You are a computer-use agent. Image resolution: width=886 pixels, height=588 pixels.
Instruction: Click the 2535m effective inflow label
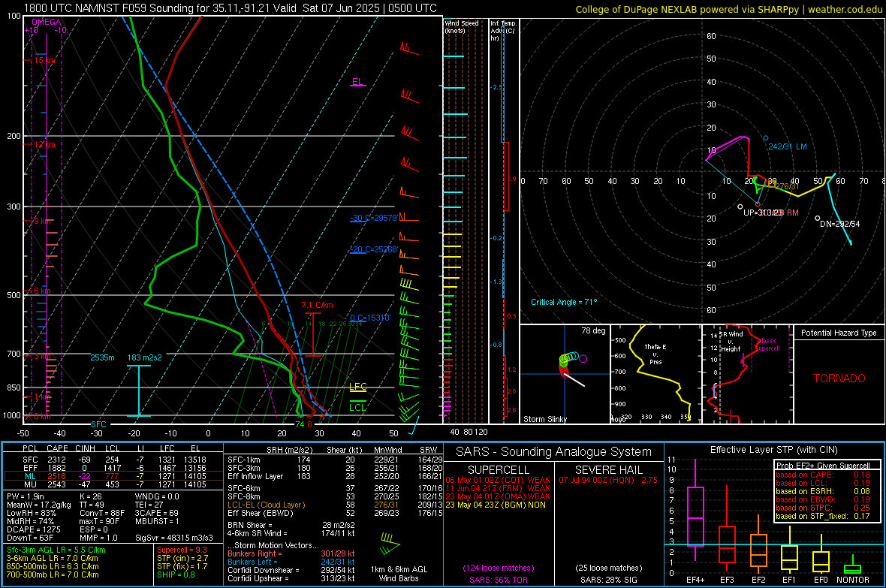(x=102, y=357)
